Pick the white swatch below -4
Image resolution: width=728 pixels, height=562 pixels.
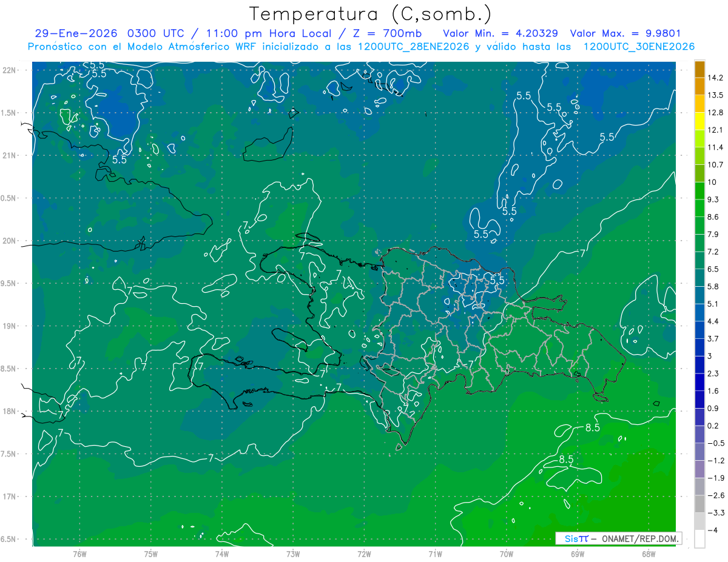[x=699, y=539]
